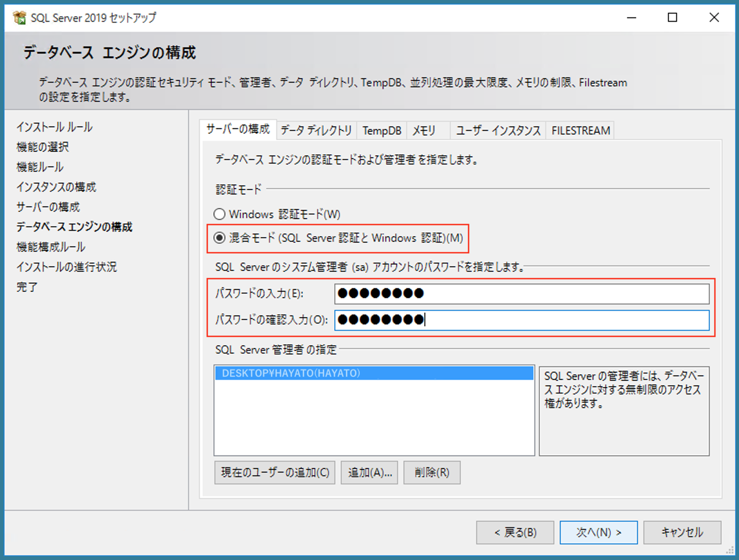The width and height of the screenshot is (739, 560).
Task: Click the パスワードの入力 field
Action: click(522, 294)
